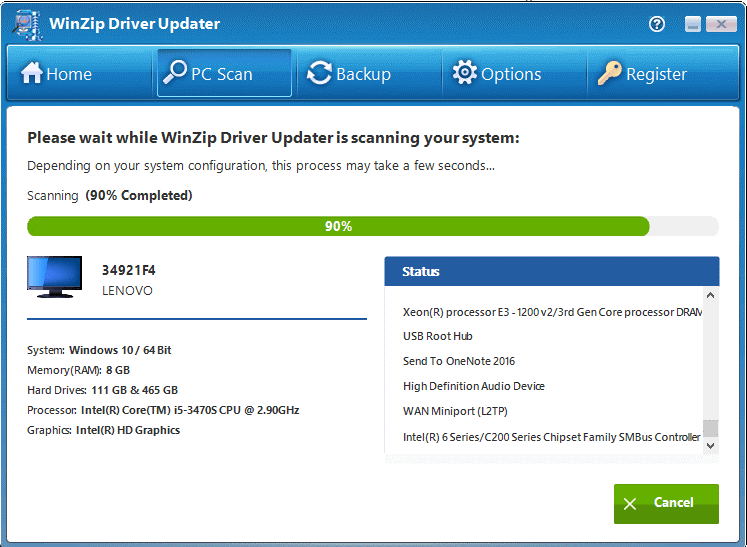This screenshot has width=747, height=547.
Task: Click the (90% Completed) scanning text
Action: click(x=139, y=195)
